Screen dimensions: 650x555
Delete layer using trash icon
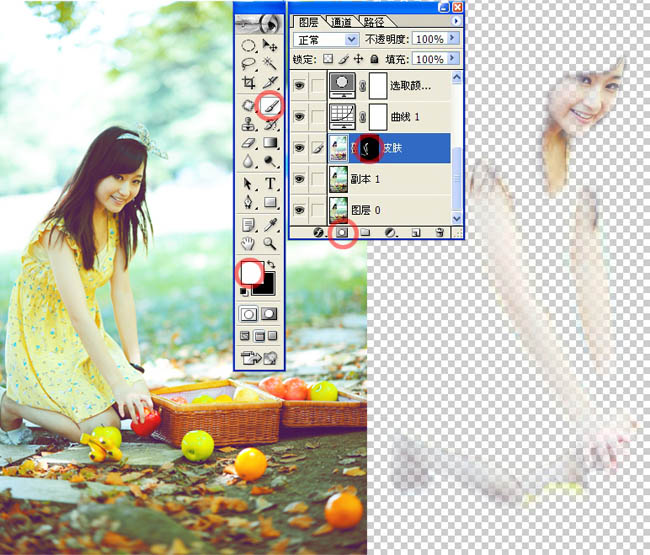439,231
